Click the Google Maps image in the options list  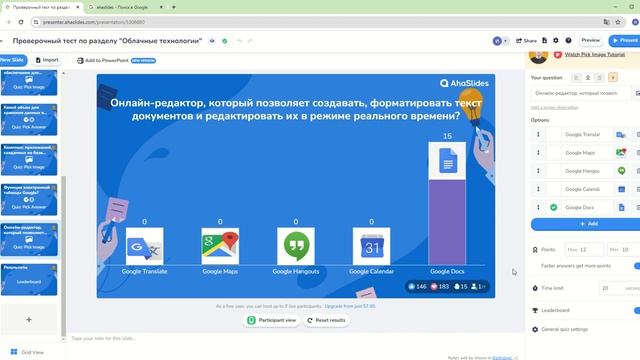(x=621, y=153)
